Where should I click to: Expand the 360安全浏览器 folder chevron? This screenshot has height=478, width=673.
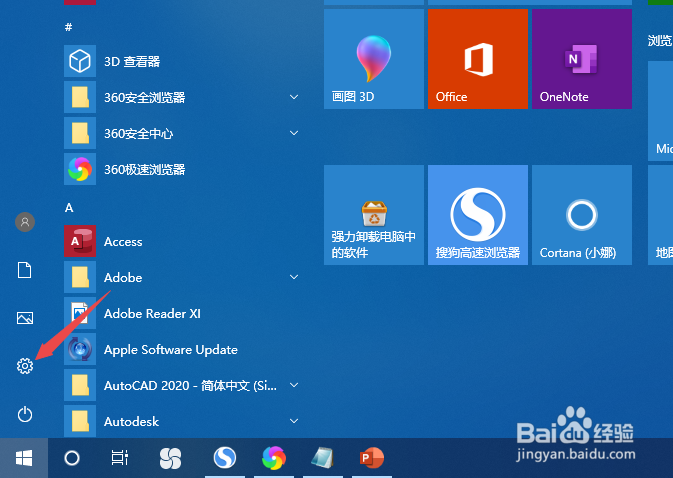[x=294, y=97]
